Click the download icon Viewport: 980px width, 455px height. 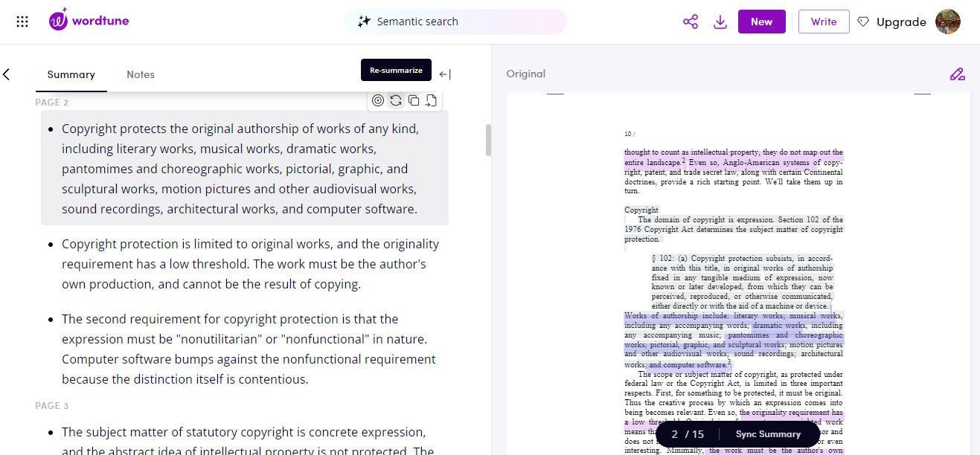[720, 22]
